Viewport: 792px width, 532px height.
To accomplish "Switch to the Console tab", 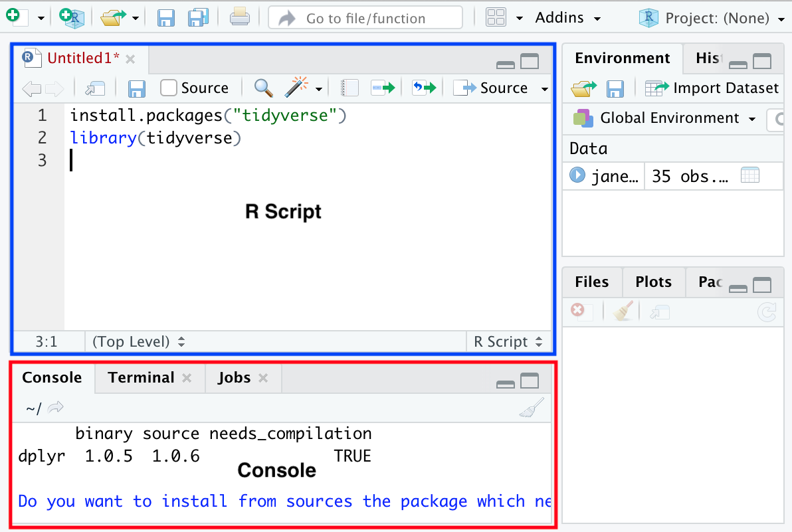I will 52,377.
